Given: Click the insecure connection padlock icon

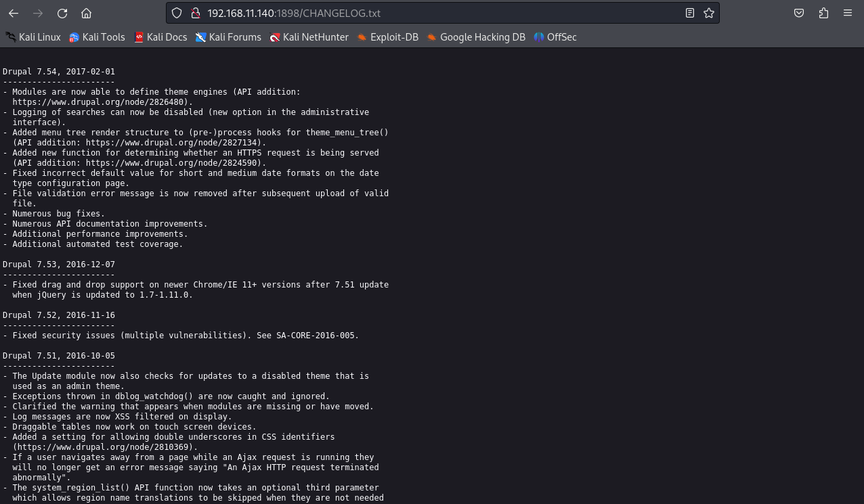Looking at the screenshot, I should tap(195, 13).
